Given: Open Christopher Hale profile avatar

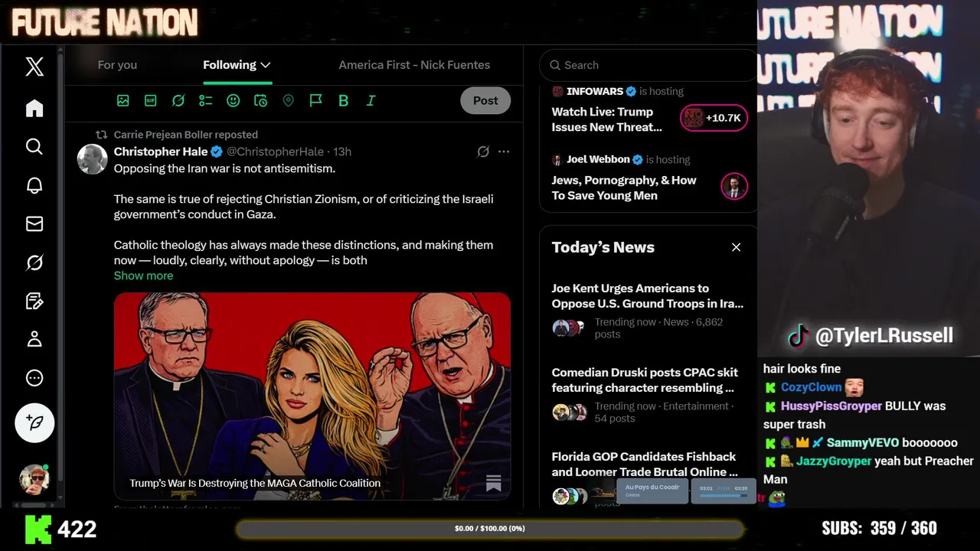Looking at the screenshot, I should pyautogui.click(x=93, y=159).
